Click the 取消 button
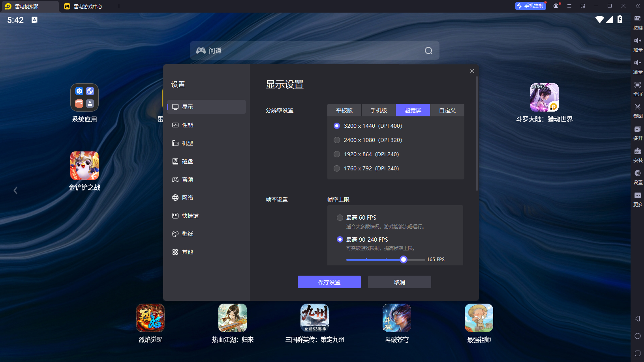This screenshot has height=362, width=644. pyautogui.click(x=400, y=282)
